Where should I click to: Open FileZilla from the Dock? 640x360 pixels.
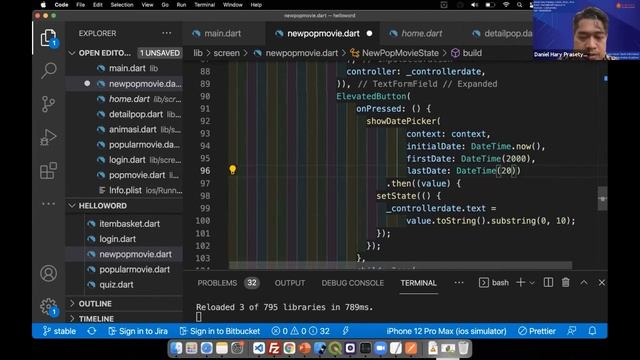[274, 348]
